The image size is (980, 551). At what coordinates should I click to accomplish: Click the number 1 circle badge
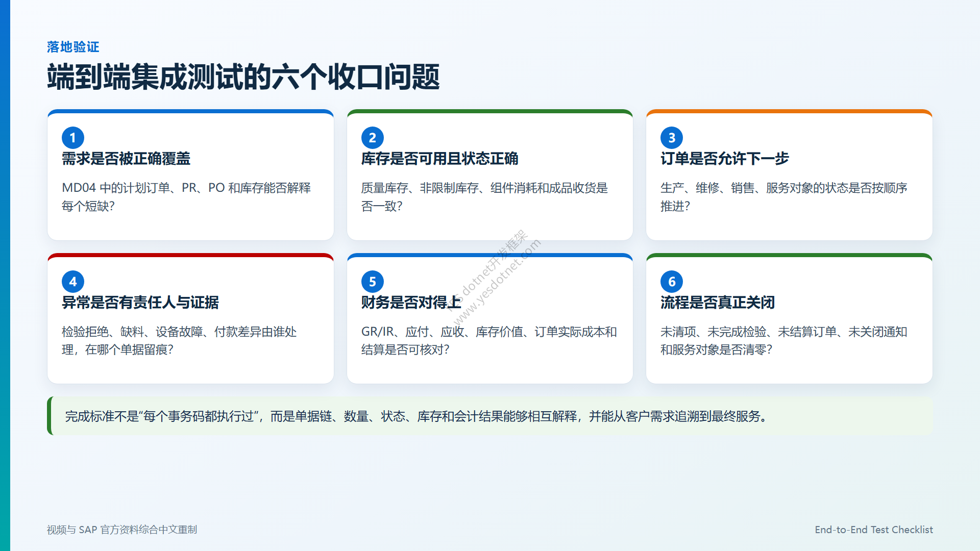[x=73, y=138]
